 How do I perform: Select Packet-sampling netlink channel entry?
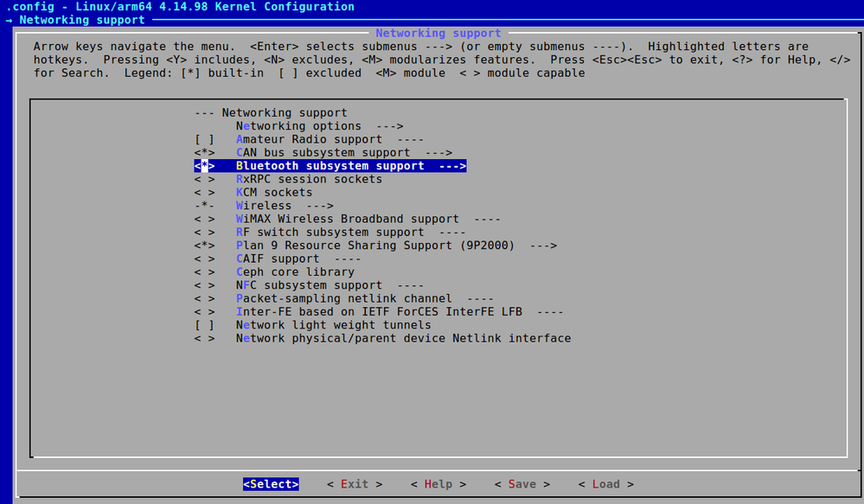[x=344, y=298]
